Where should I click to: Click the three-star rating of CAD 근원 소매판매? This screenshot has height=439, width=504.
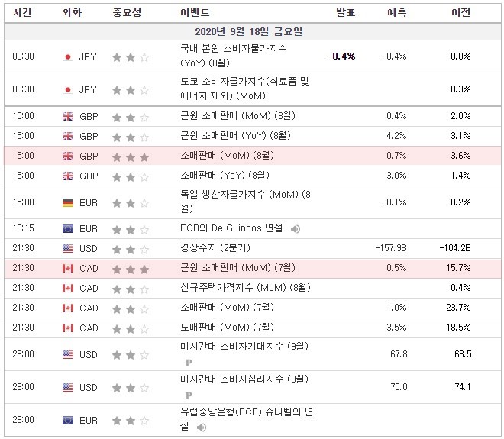(131, 270)
